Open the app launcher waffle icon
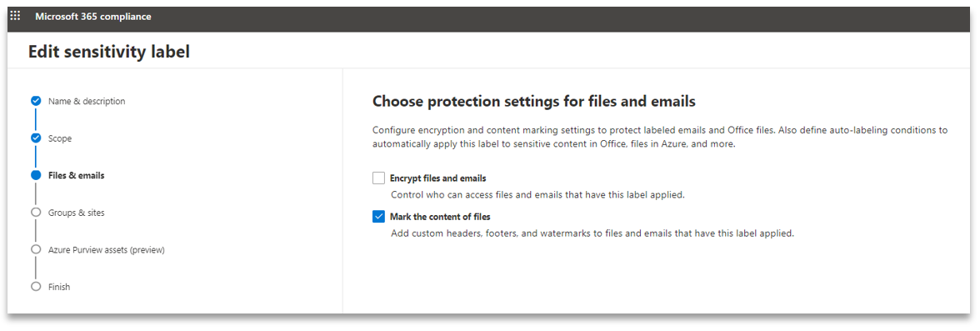Viewport: 980px width, 331px height. [16, 17]
